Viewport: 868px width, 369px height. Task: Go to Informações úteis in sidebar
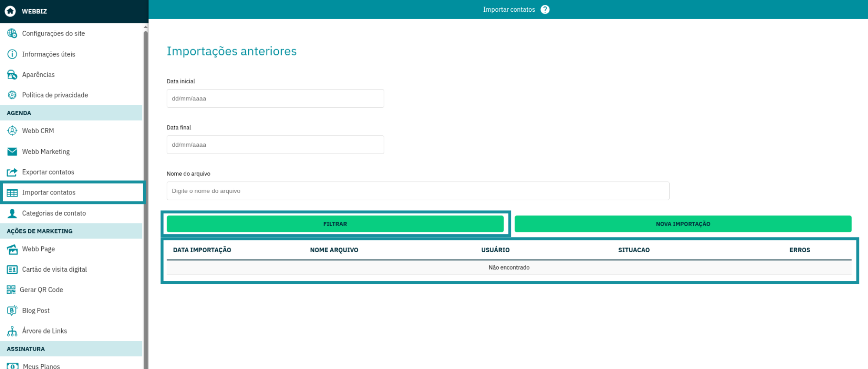point(49,54)
